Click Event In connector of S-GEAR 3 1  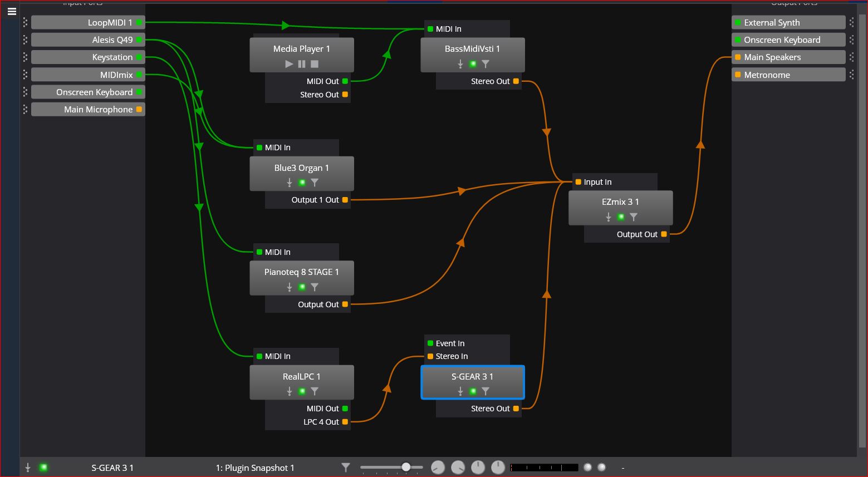pyautogui.click(x=430, y=343)
